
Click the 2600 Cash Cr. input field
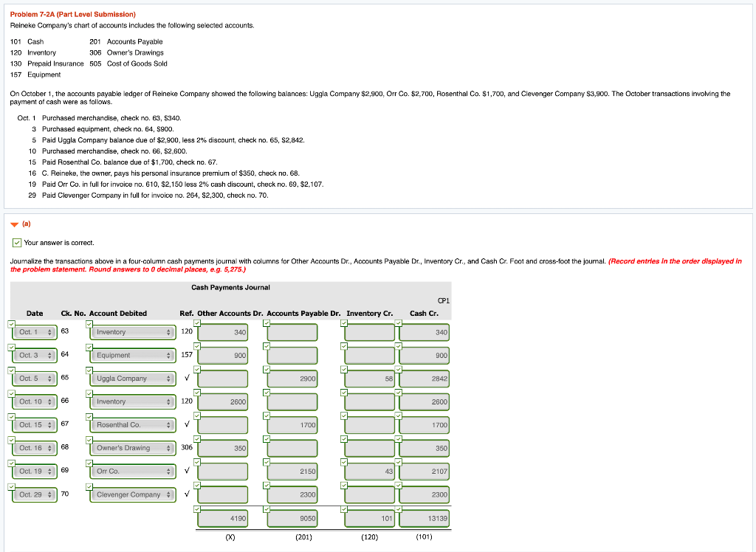coord(424,401)
